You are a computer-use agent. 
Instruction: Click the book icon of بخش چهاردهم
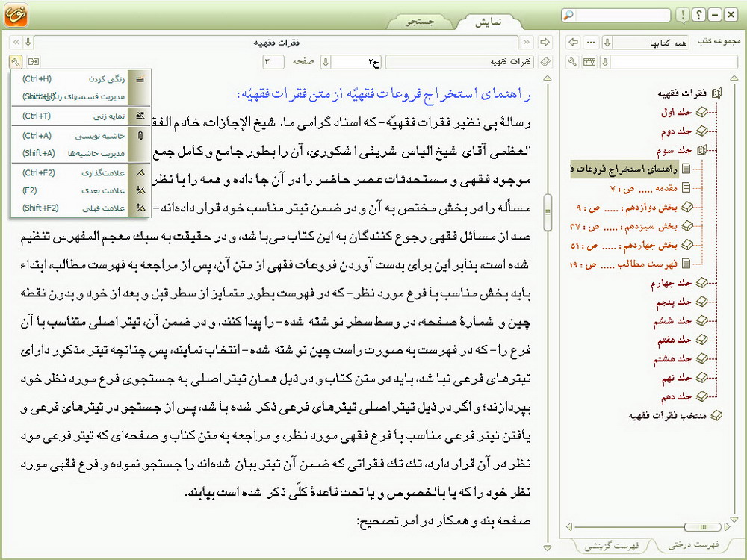pos(687,245)
